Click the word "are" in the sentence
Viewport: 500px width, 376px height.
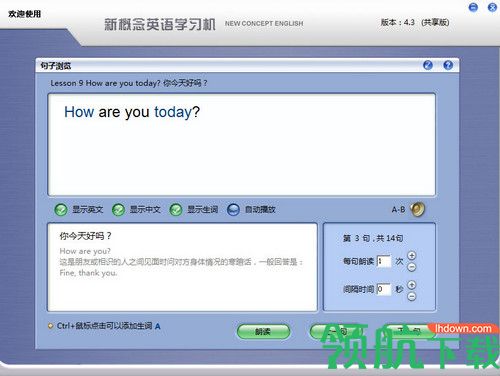pyautogui.click(x=109, y=112)
